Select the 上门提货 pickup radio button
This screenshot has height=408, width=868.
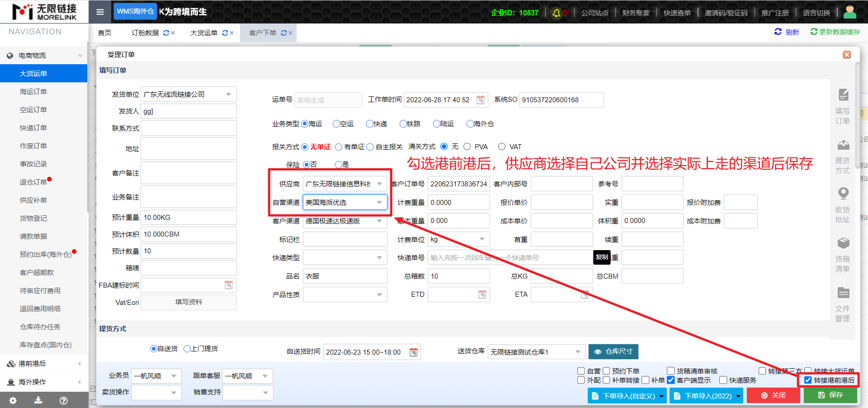point(187,349)
